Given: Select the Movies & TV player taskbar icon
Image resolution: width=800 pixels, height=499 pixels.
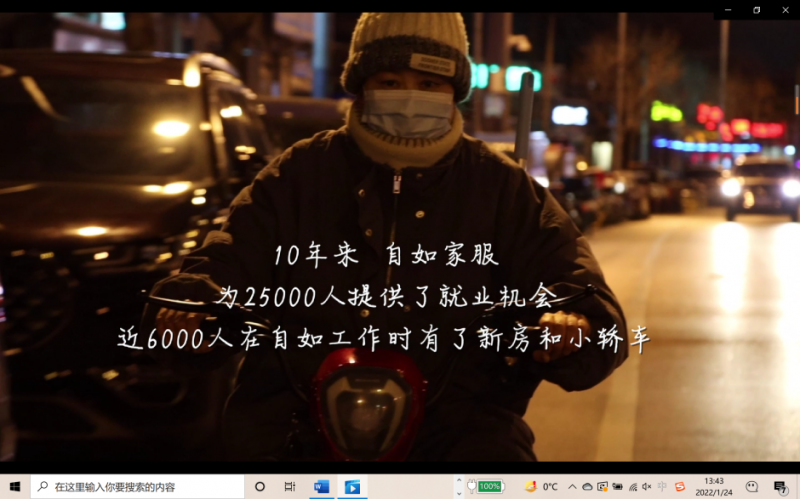Looking at the screenshot, I should 352,487.
